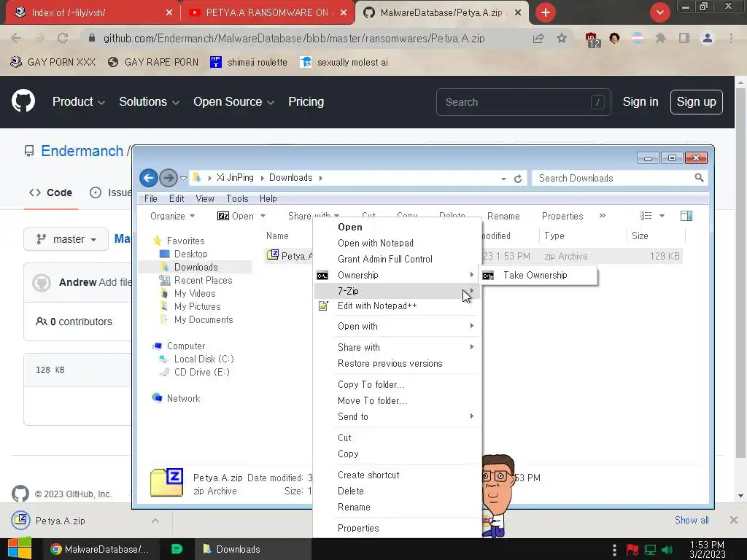
Task: Open new tab with plus button
Action: pyautogui.click(x=546, y=12)
